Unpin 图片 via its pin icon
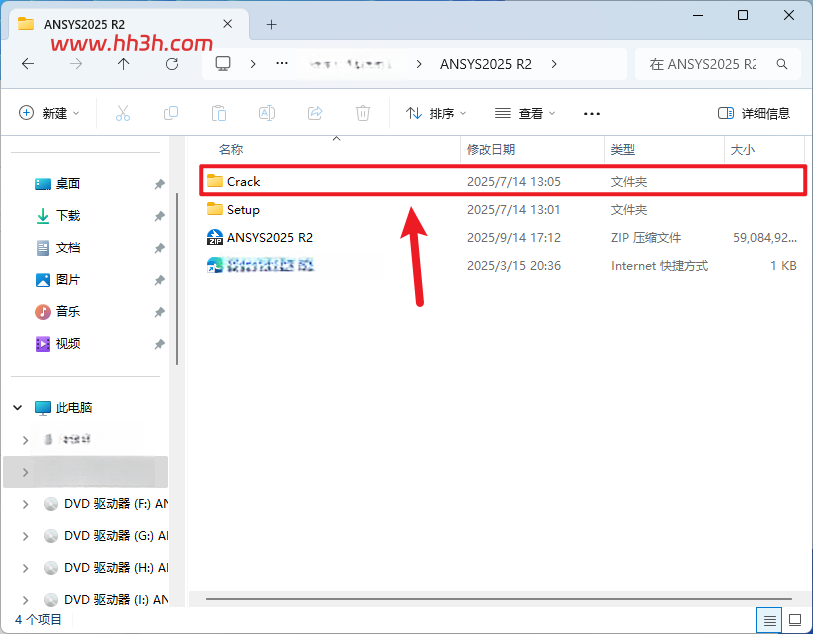 (x=160, y=280)
